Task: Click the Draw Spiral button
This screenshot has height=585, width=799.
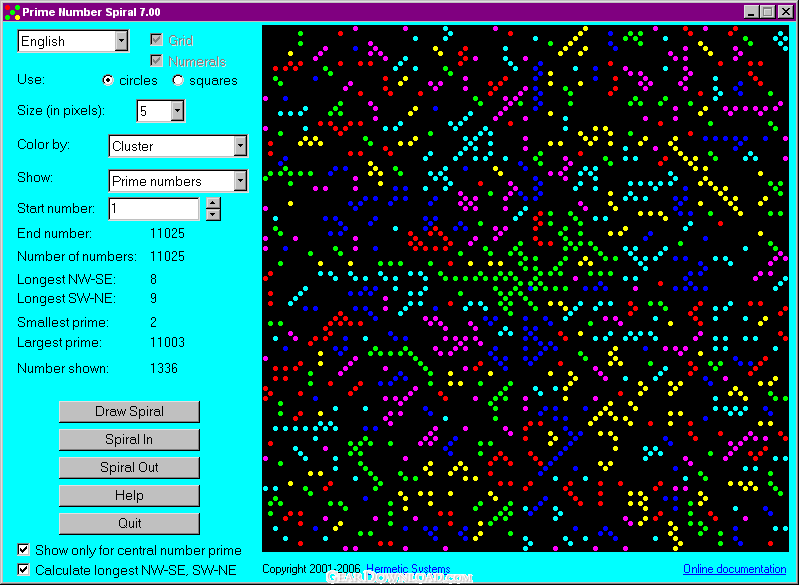Action: (x=129, y=412)
